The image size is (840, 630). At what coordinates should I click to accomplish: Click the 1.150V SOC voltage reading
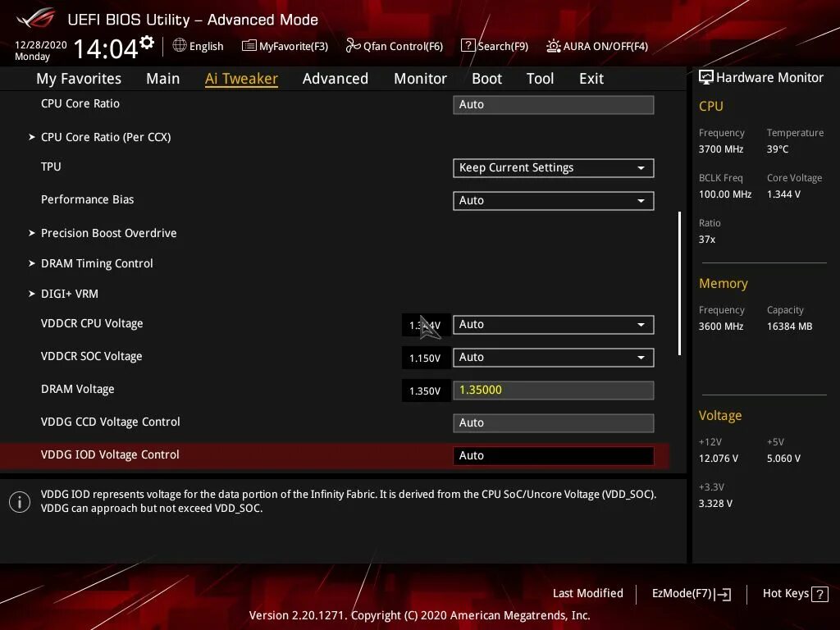425,358
